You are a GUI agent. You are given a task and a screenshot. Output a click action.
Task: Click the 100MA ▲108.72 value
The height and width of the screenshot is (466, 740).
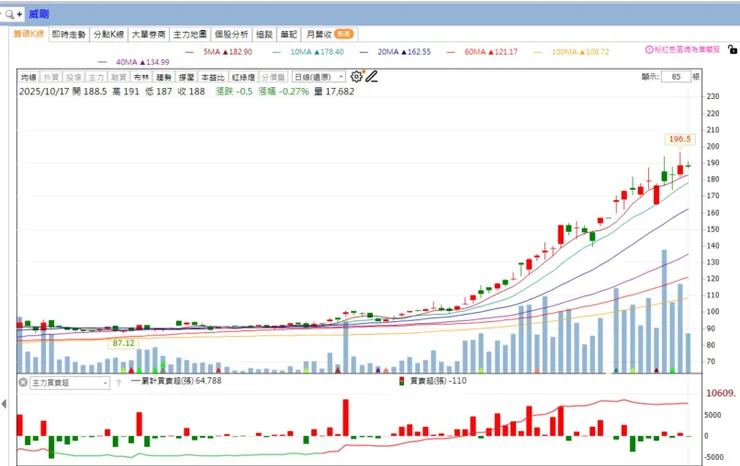580,52
